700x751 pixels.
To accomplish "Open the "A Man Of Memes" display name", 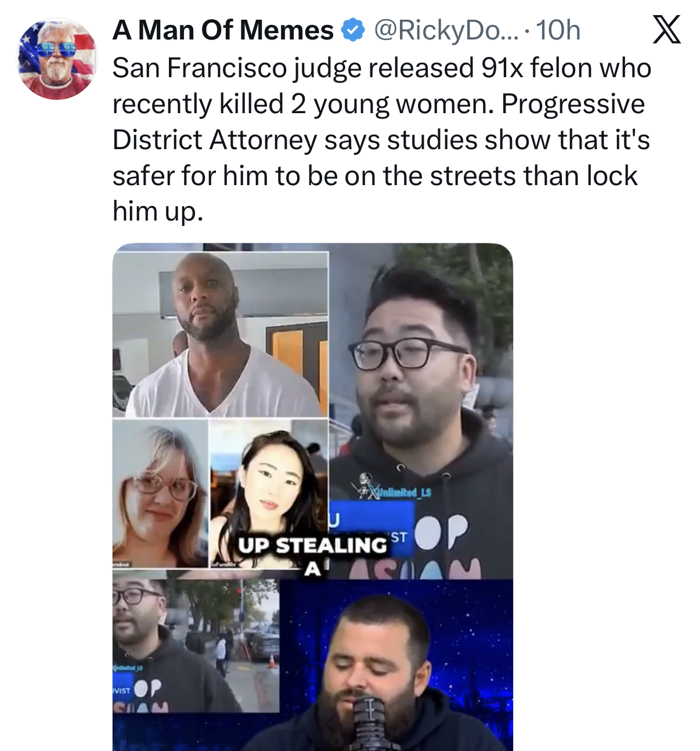I will [223, 30].
